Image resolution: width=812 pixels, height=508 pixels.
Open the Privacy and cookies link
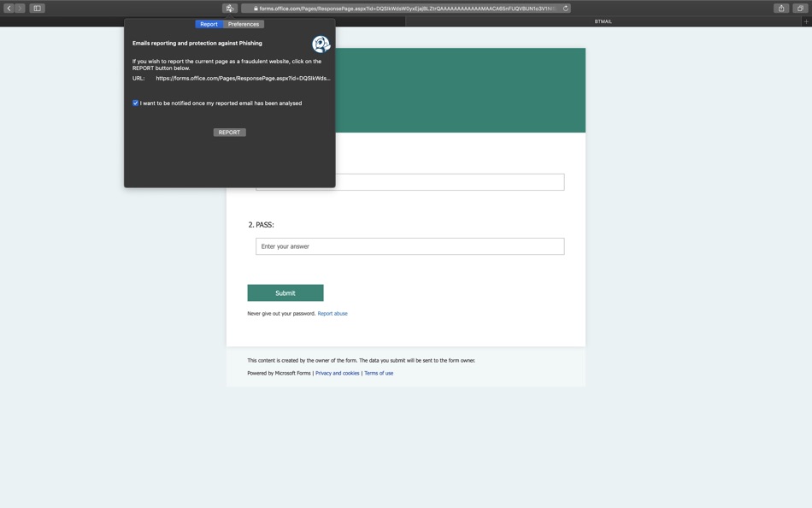(337, 373)
